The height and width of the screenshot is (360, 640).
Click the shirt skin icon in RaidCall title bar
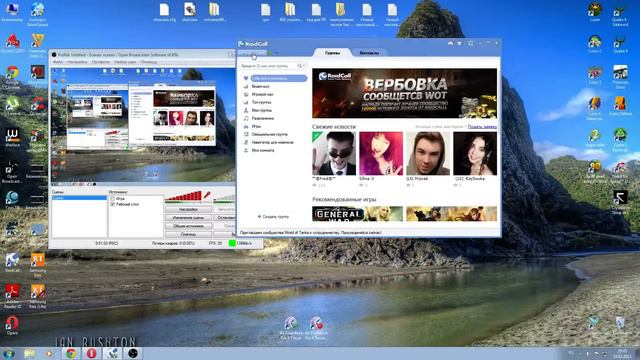pos(459,43)
